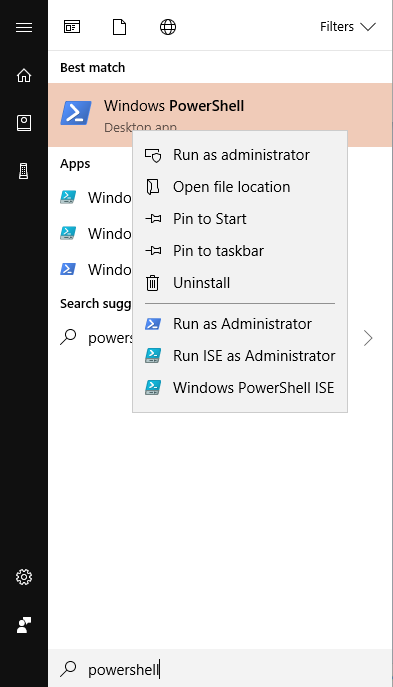Viewport: 393px width, 687px height.
Task: Click the first Apps result PowerShell ISE icon
Action: tap(68, 198)
